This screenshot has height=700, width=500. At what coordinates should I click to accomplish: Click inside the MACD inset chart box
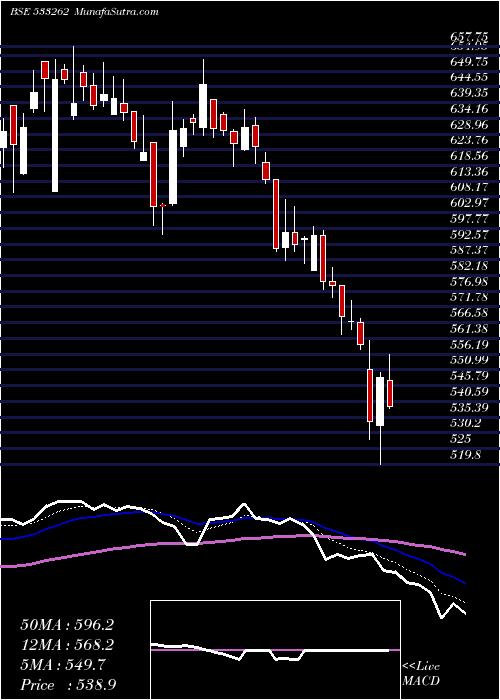click(x=275, y=650)
